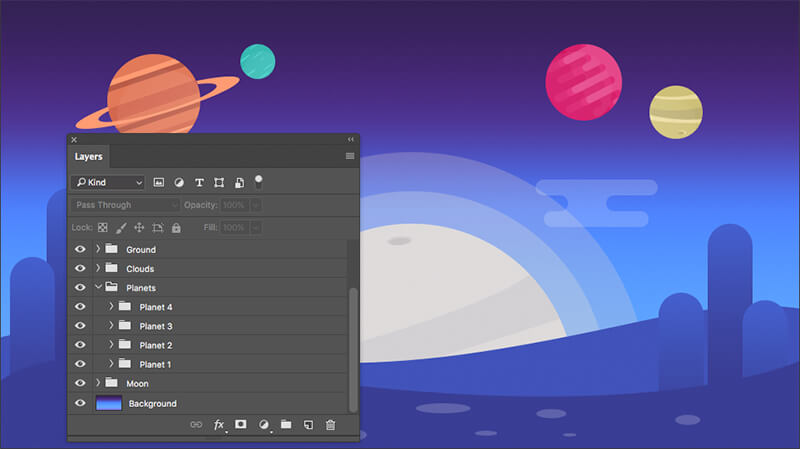Filter layers by type (T) icon
This screenshot has height=449, width=800.
(199, 183)
